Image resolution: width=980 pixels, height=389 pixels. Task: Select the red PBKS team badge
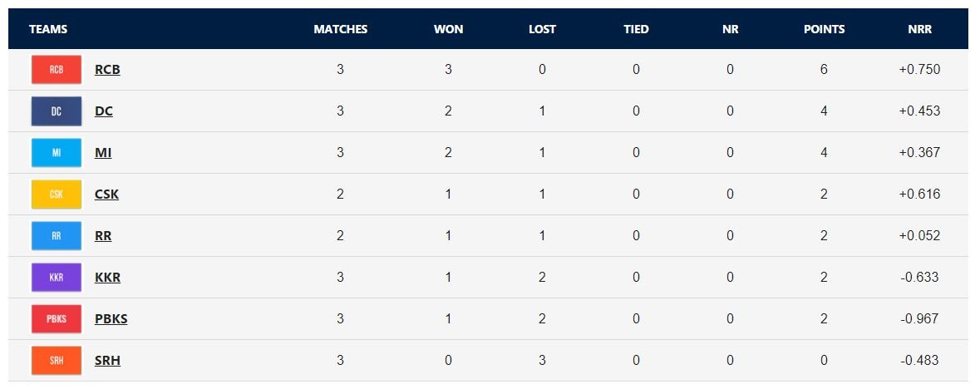57,319
